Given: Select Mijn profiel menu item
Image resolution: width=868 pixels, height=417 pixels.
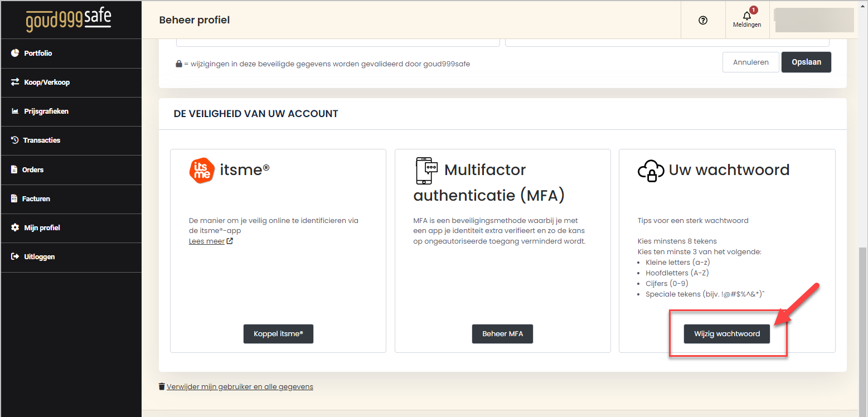Looking at the screenshot, I should pyautogui.click(x=71, y=227).
